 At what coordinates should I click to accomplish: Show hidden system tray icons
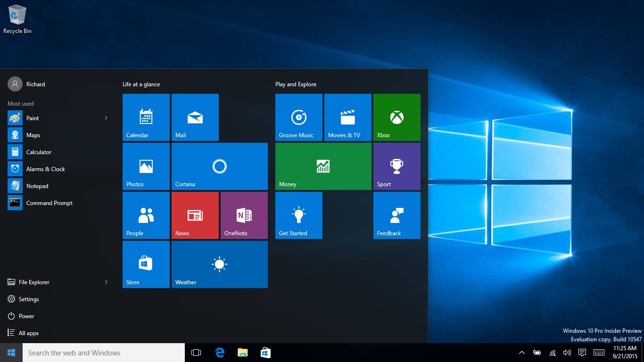click(x=522, y=353)
